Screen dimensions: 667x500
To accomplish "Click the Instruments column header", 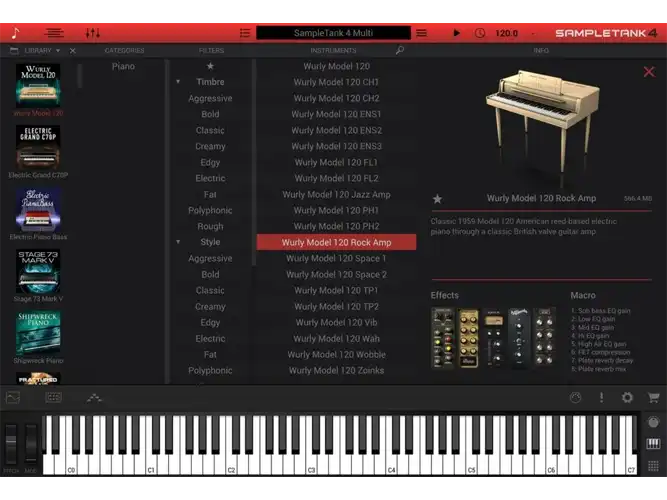I will pyautogui.click(x=333, y=51).
